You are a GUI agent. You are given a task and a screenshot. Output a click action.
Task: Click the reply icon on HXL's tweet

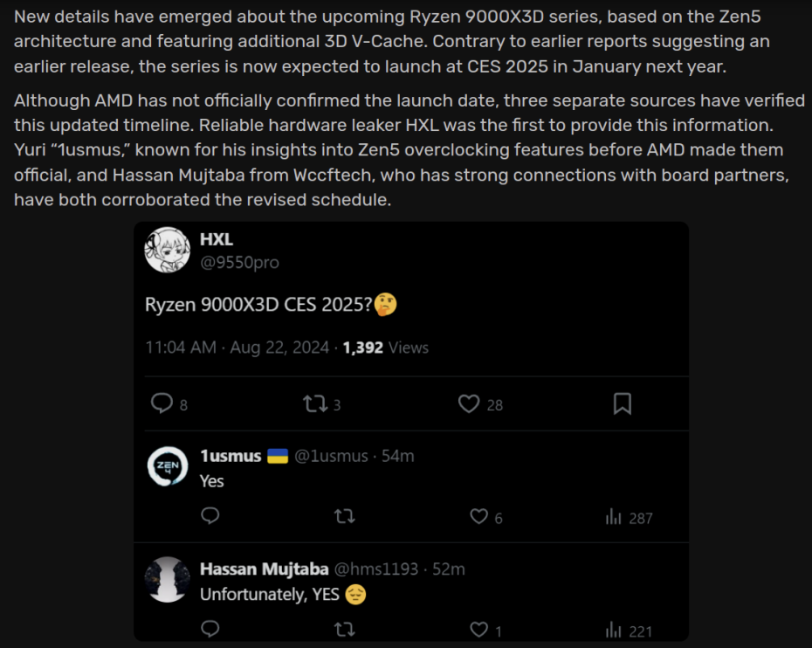click(x=162, y=403)
